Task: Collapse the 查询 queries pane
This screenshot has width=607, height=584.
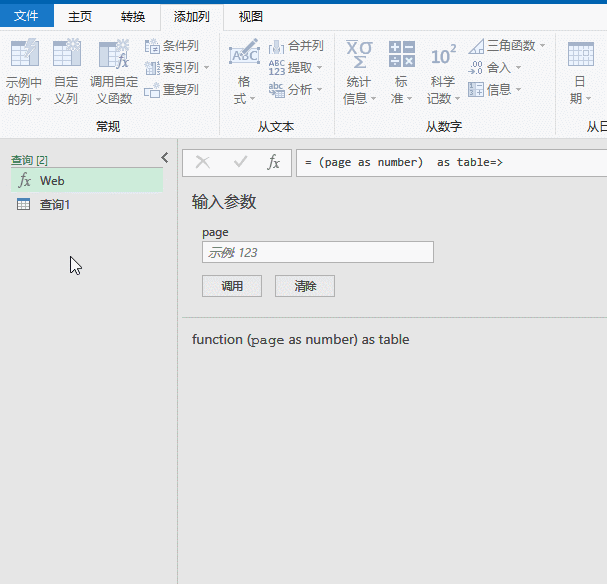Action: (x=165, y=158)
